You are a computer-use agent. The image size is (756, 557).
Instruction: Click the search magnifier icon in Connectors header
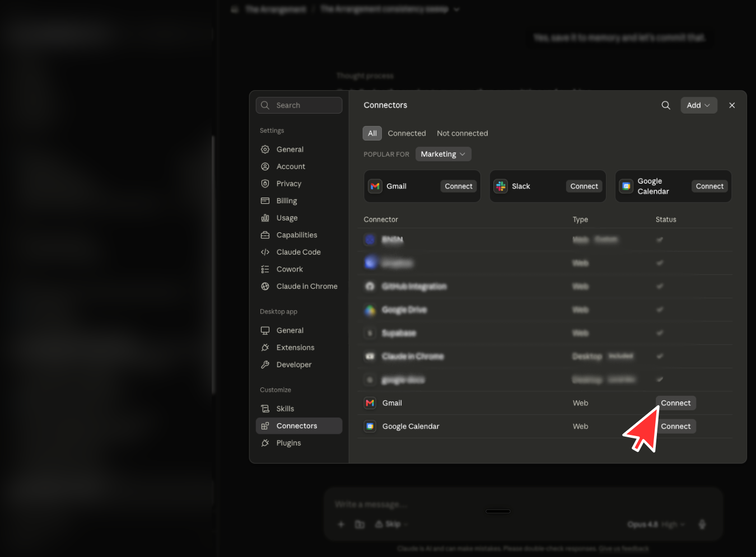pyautogui.click(x=666, y=105)
